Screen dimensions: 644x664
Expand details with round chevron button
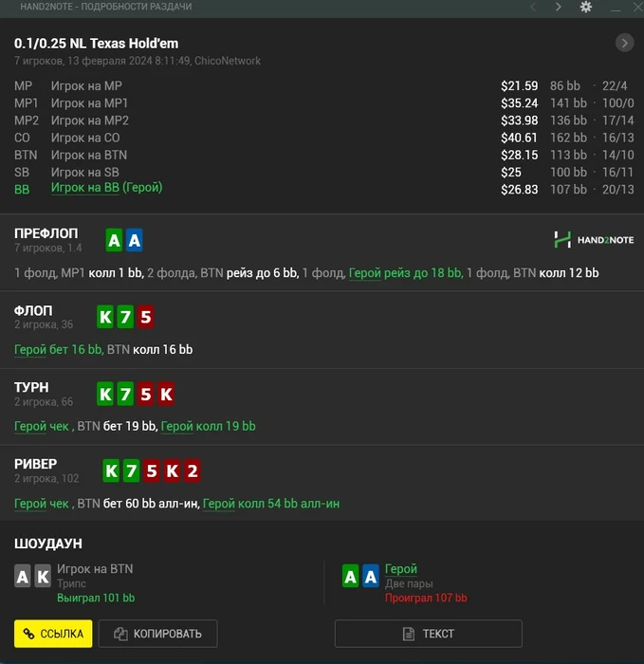pos(624,43)
